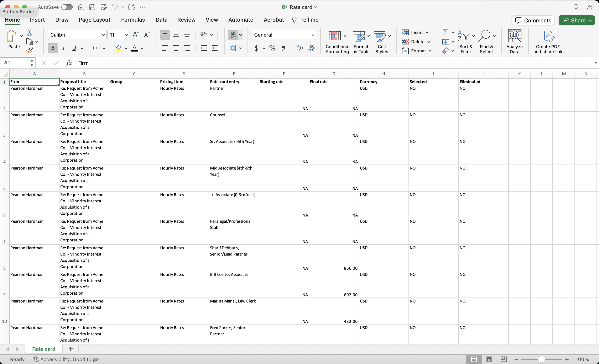599x364 pixels.
Task: Click Middle Align icon
Action: pyautogui.click(x=176, y=35)
